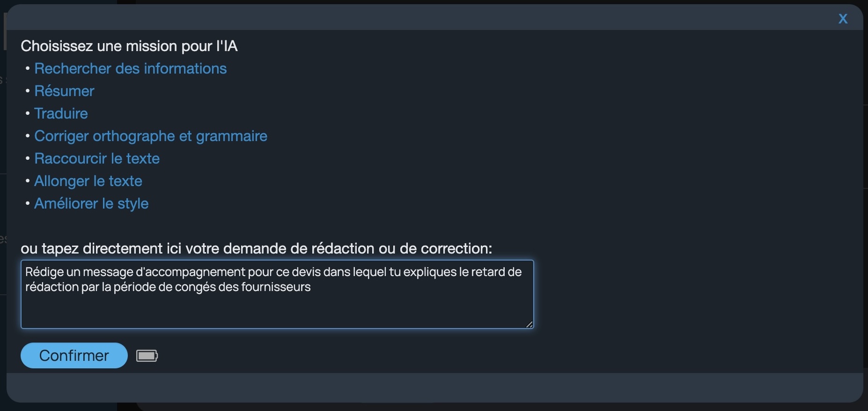Image resolution: width=868 pixels, height=411 pixels.
Task: Click the dialog's bottom footer bar
Action: [434, 388]
